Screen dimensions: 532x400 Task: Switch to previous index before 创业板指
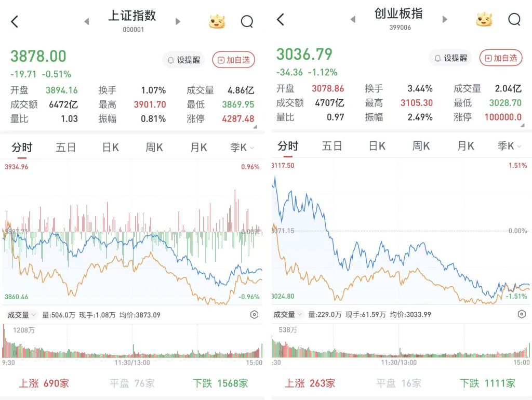coord(353,20)
